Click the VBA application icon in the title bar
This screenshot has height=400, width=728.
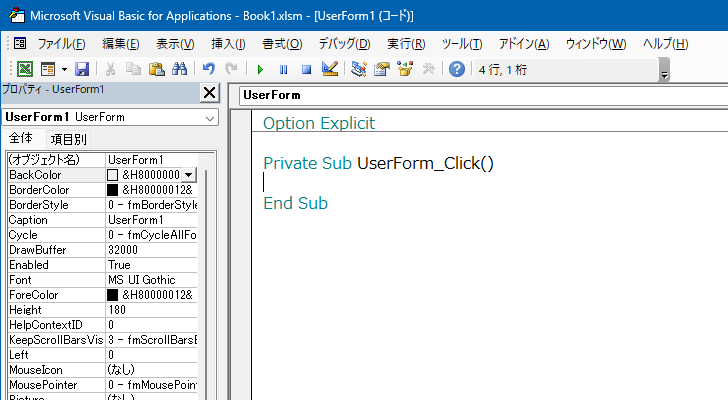coord(17,15)
